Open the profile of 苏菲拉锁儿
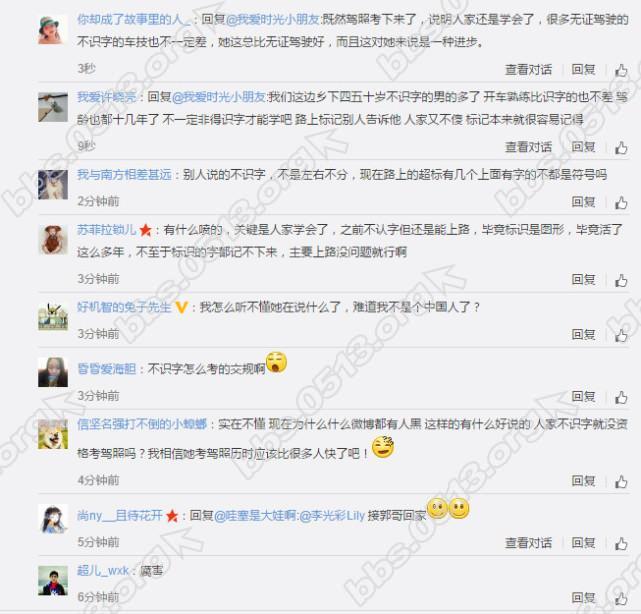 tap(107, 230)
